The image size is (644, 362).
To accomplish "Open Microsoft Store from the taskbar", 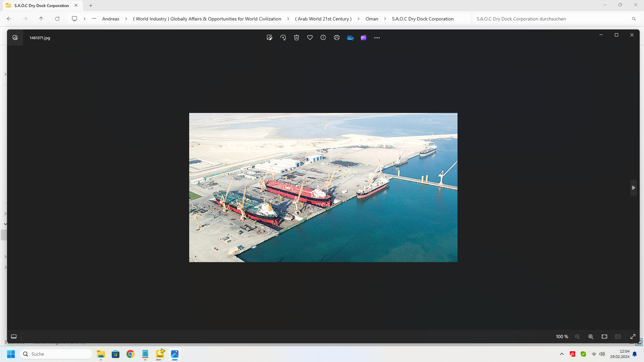I will pyautogui.click(x=116, y=354).
